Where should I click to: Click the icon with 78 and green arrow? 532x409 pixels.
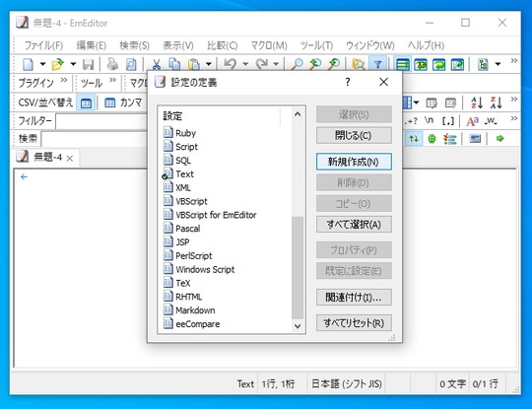[x=421, y=64]
